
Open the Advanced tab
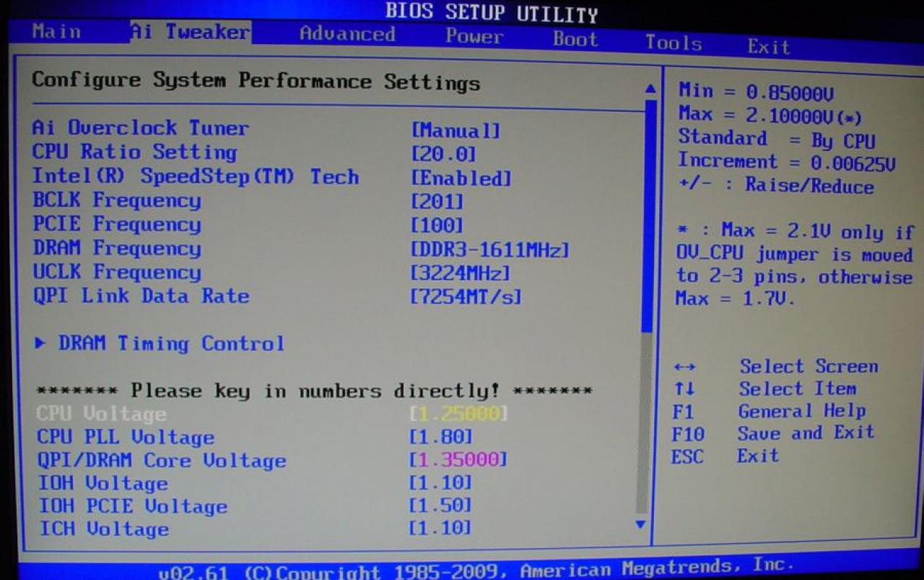347,34
